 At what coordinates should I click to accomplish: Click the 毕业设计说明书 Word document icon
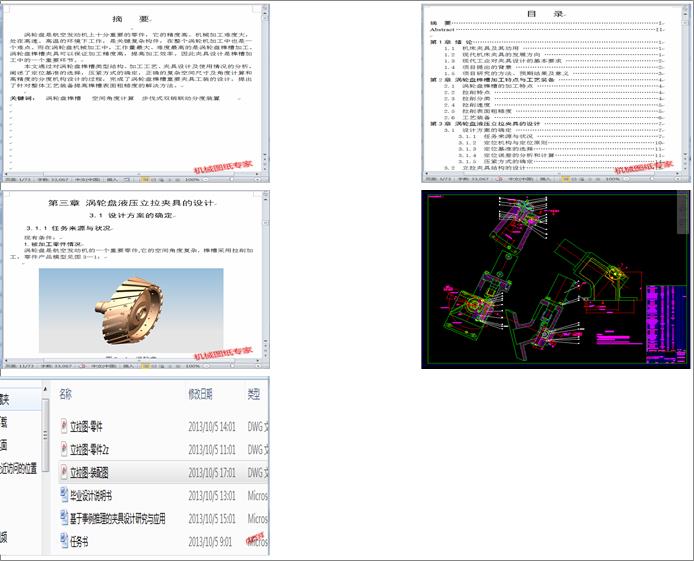(x=64, y=495)
